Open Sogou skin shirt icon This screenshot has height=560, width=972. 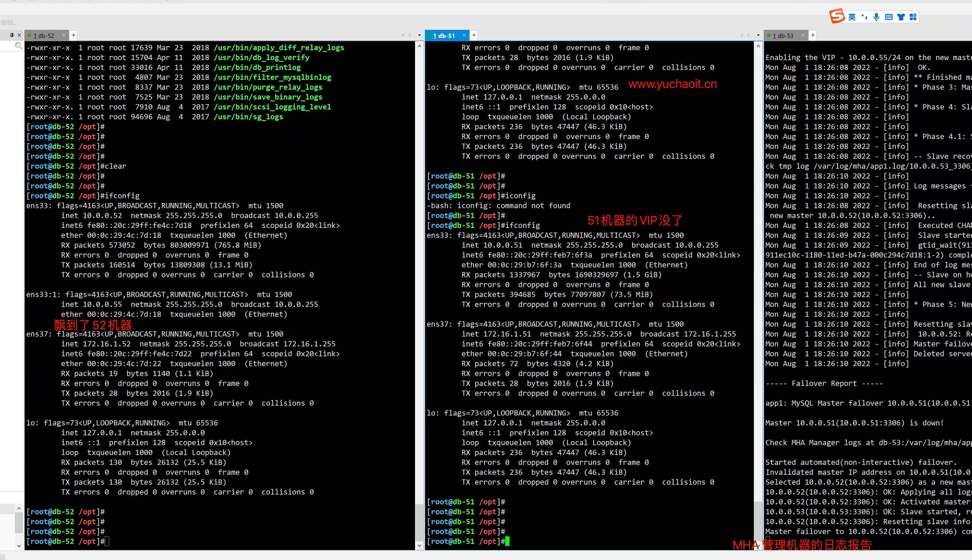901,17
